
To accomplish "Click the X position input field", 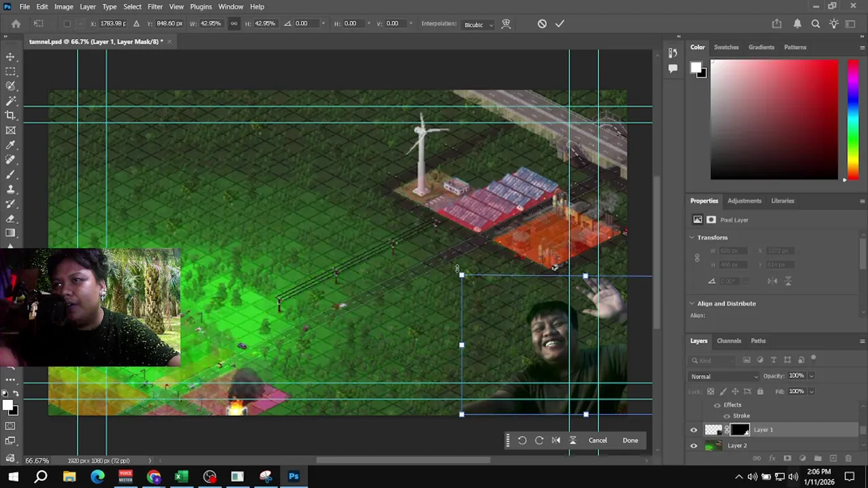I will point(113,24).
